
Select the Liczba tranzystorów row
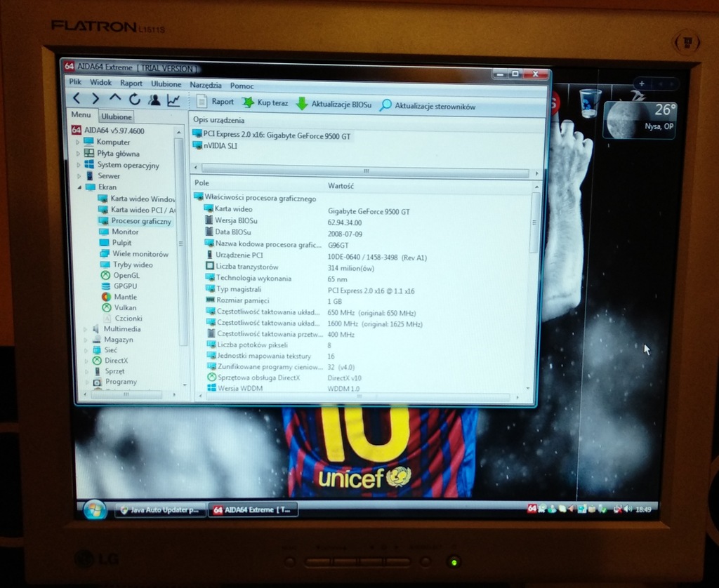click(290, 267)
